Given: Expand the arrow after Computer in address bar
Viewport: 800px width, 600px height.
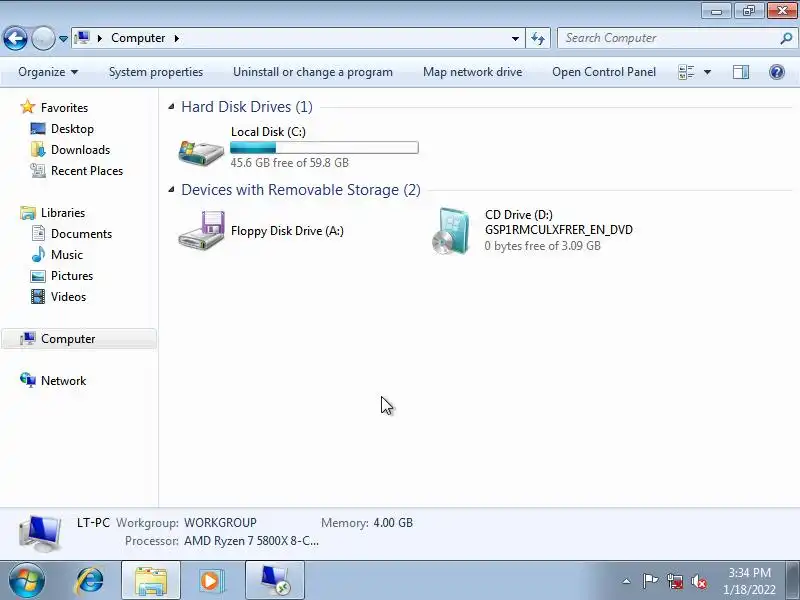Looking at the screenshot, I should pyautogui.click(x=177, y=38).
